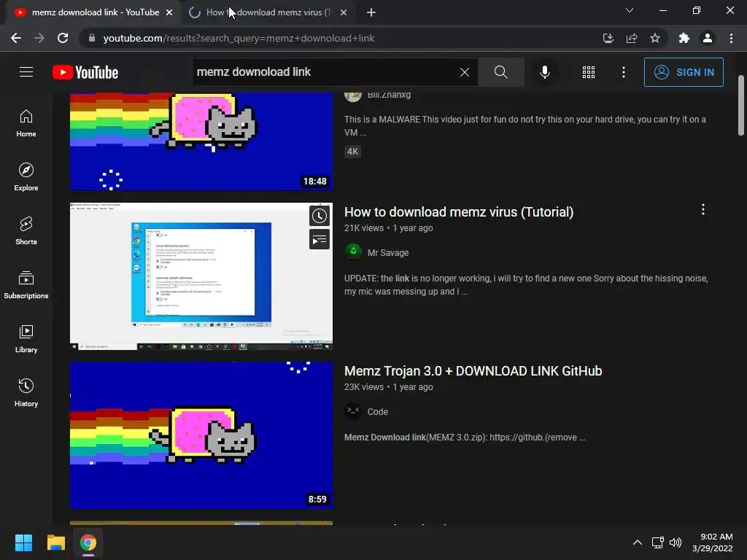The height and width of the screenshot is (560, 747).
Task: Open the Mr Savage channel
Action: pyautogui.click(x=388, y=253)
